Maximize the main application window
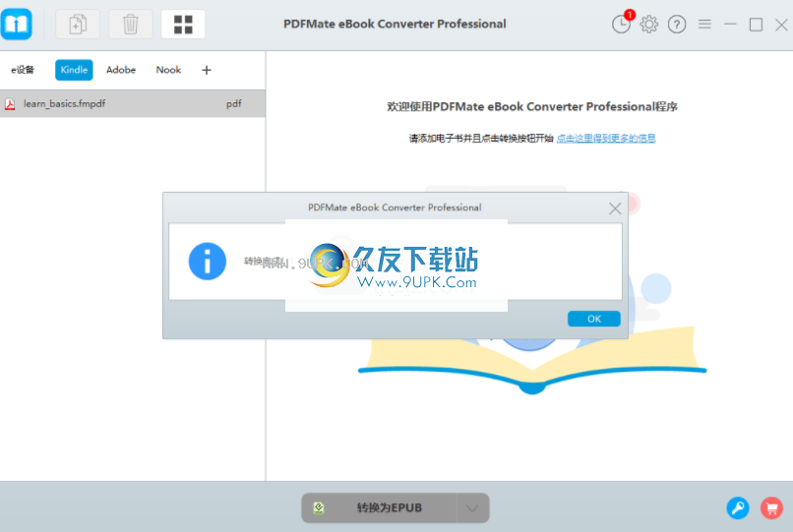 (756, 25)
